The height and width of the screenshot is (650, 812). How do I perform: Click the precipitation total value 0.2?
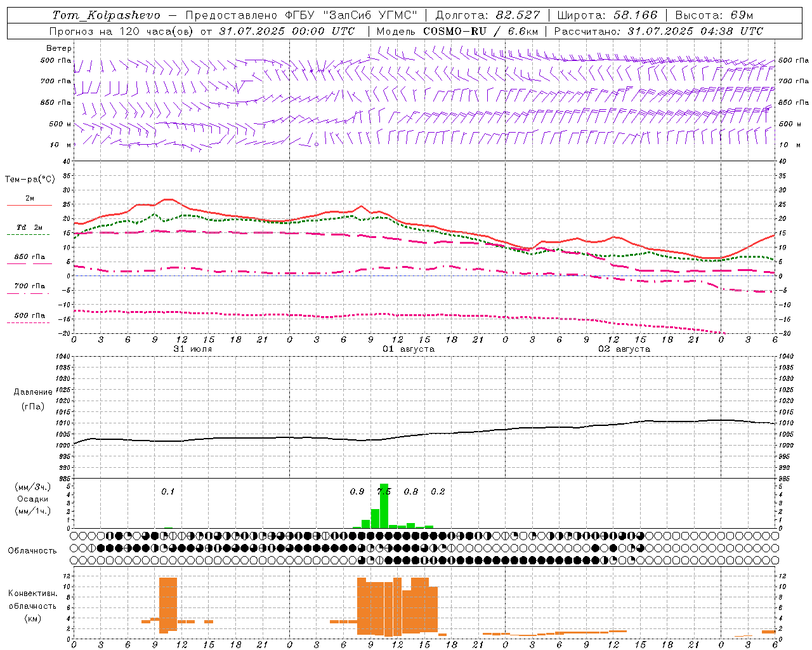[x=438, y=492]
